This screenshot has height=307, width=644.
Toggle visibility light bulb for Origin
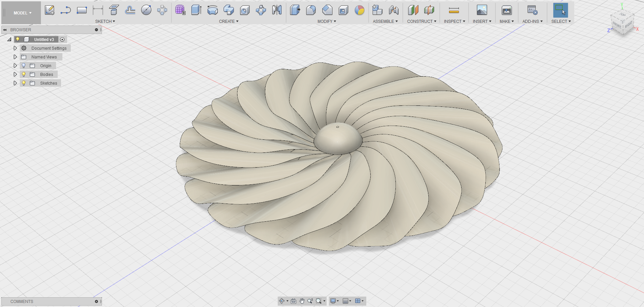23,65
